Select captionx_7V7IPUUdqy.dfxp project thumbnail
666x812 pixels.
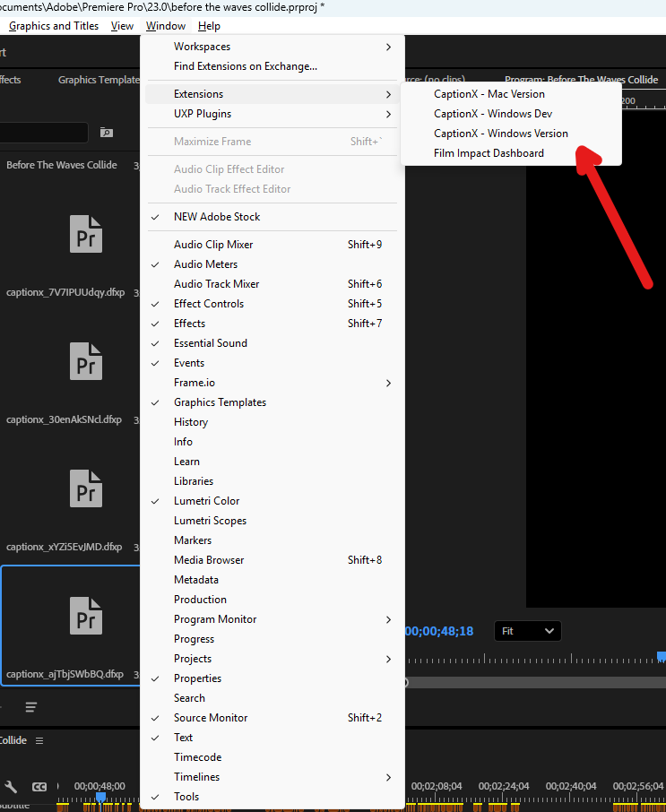pos(86,234)
